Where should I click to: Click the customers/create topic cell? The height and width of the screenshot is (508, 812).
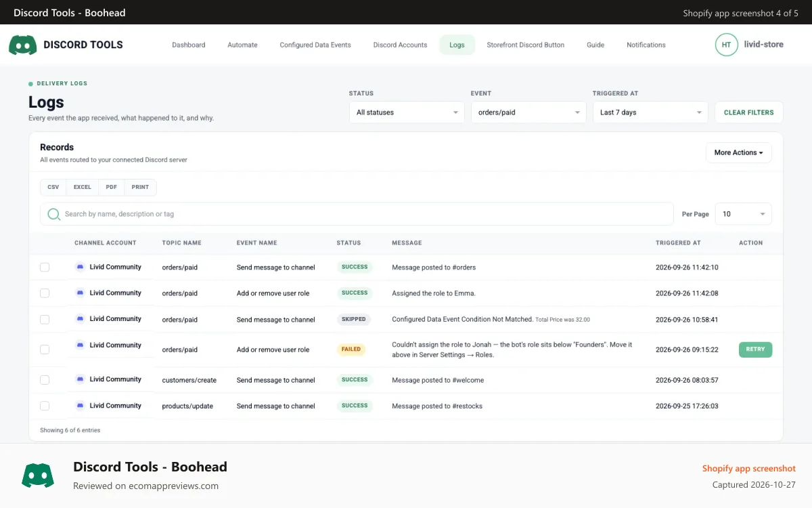pos(189,380)
